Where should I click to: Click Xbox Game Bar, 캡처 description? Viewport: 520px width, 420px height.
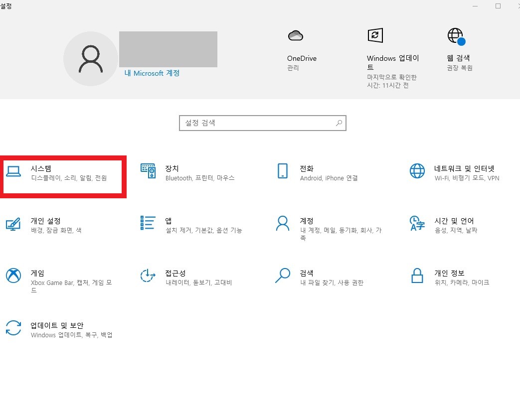[71, 286]
